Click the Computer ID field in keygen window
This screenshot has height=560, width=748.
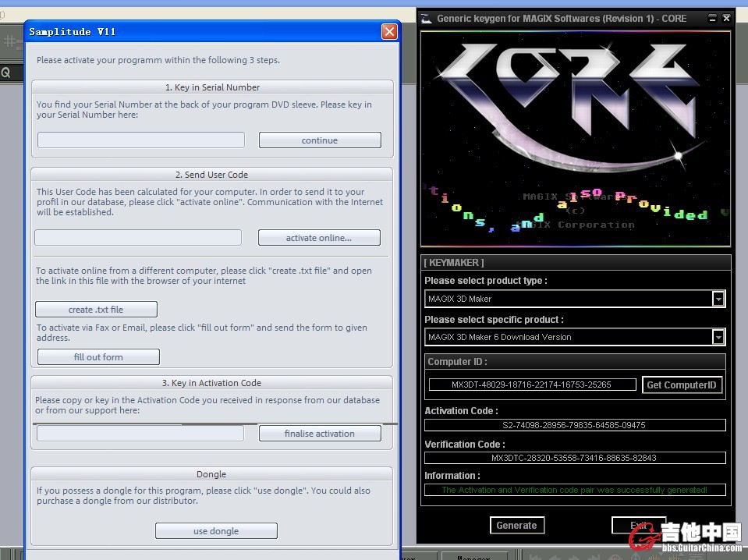tap(533, 385)
